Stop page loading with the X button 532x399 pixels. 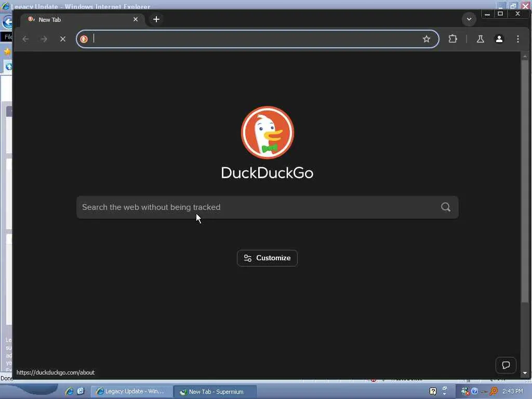click(62, 39)
